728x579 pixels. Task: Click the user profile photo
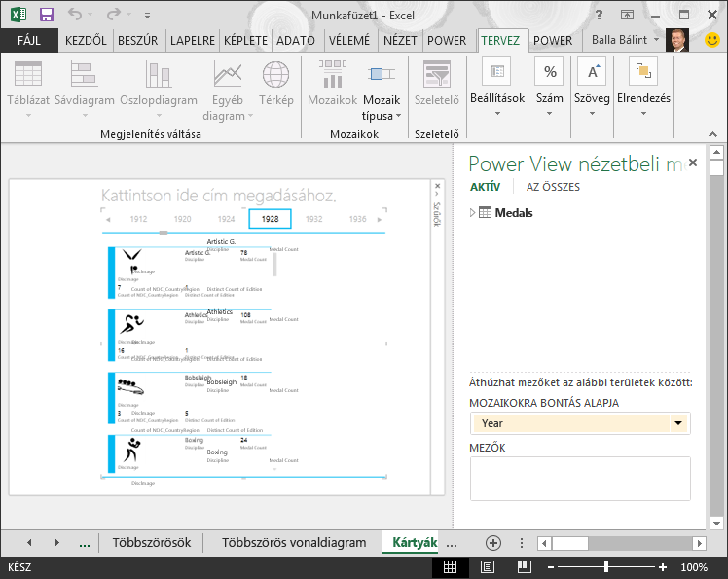pos(677,40)
